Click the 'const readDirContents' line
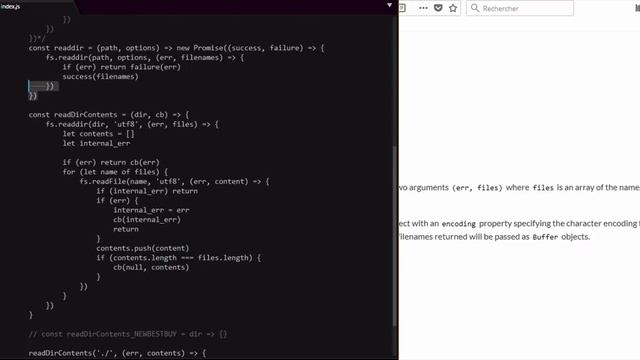Viewport: 640px width, 360px height. pyautogui.click(x=109, y=115)
